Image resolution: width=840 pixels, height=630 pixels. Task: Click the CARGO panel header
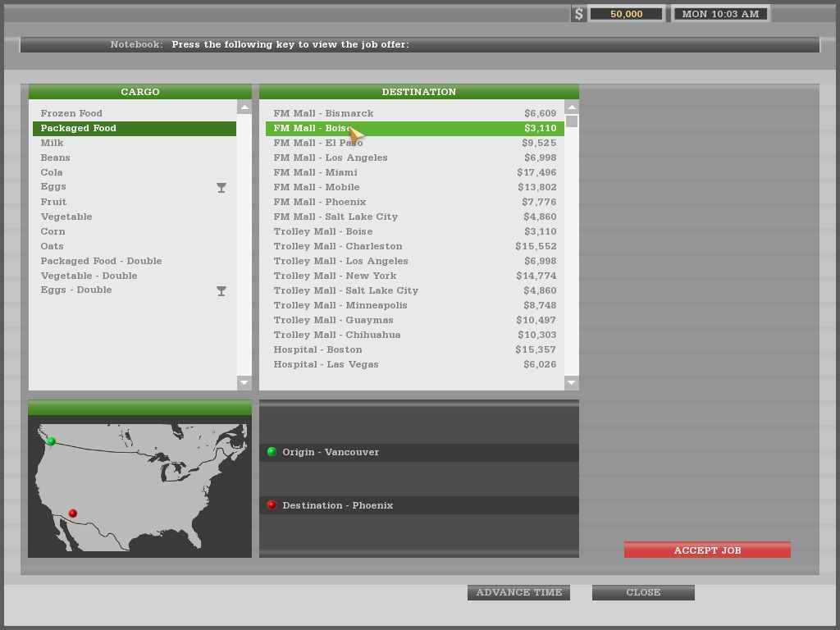tap(139, 92)
